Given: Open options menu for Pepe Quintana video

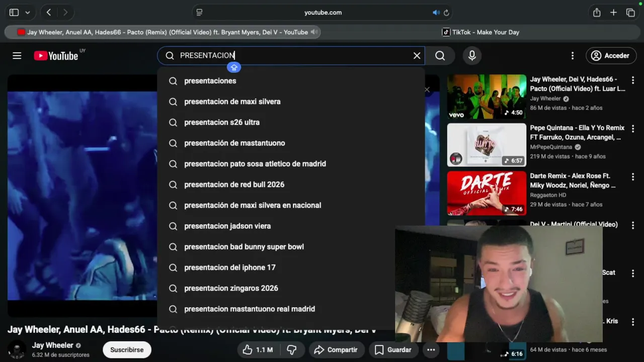Looking at the screenshot, I should point(633,128).
